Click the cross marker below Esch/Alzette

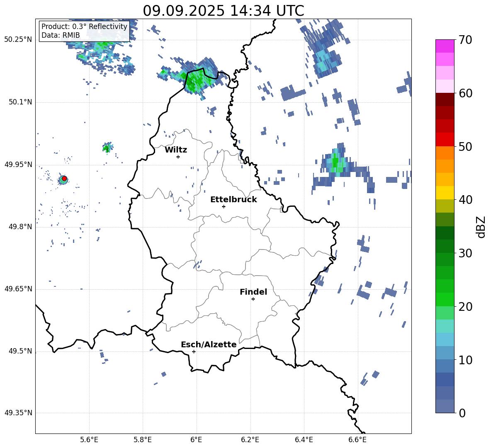194,351
